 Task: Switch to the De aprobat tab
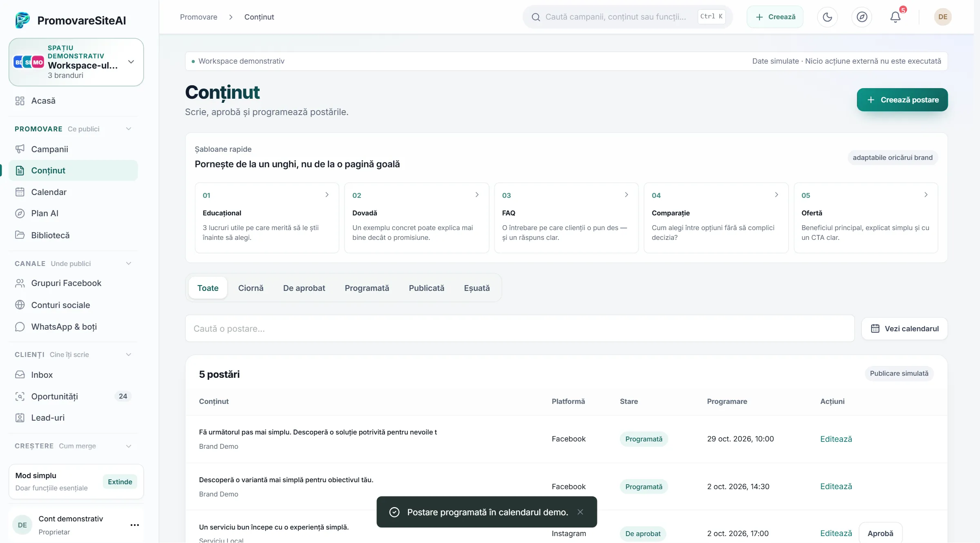pos(304,288)
